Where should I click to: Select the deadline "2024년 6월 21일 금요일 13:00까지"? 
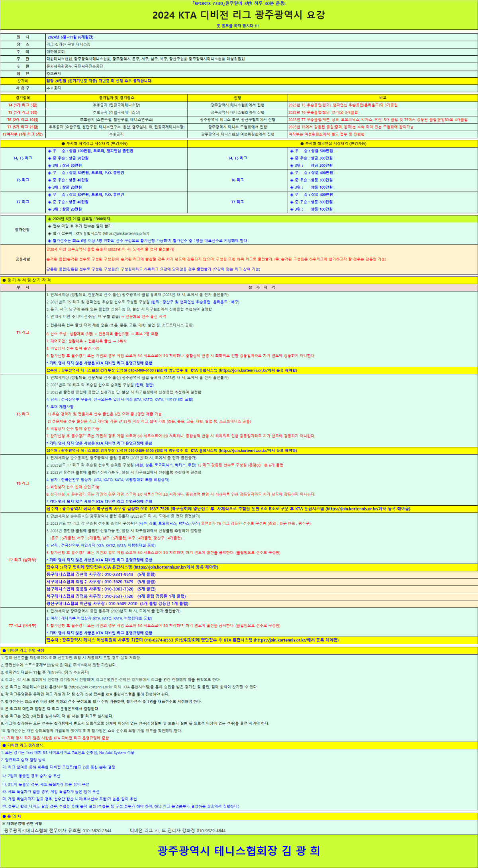(81, 219)
